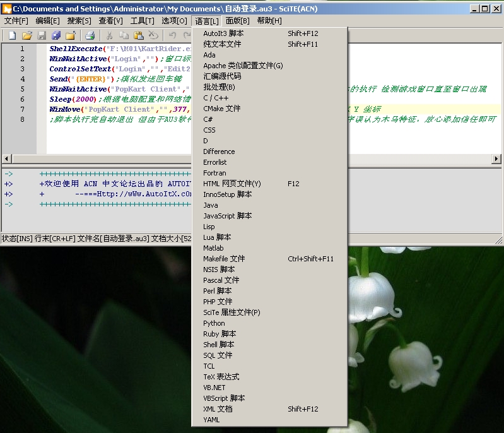Select JavaScript 脚本 entry

(269, 216)
